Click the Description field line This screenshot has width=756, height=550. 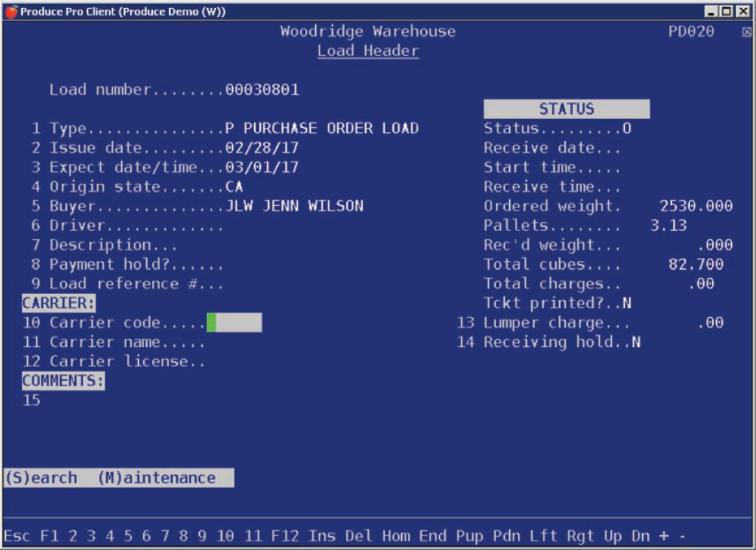click(x=104, y=245)
